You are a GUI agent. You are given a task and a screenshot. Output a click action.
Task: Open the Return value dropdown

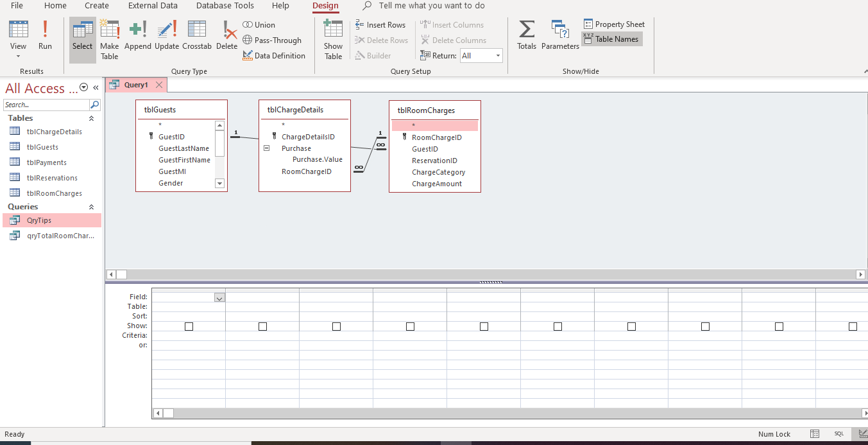498,56
